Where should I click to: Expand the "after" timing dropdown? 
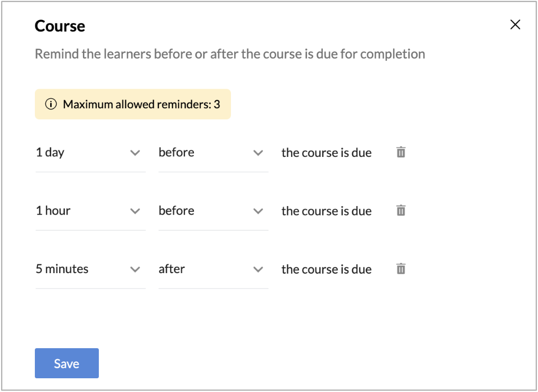(212, 269)
